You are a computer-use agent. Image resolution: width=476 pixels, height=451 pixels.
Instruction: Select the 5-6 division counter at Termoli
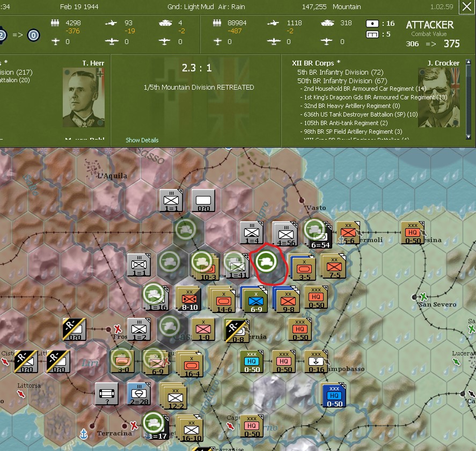(x=348, y=232)
